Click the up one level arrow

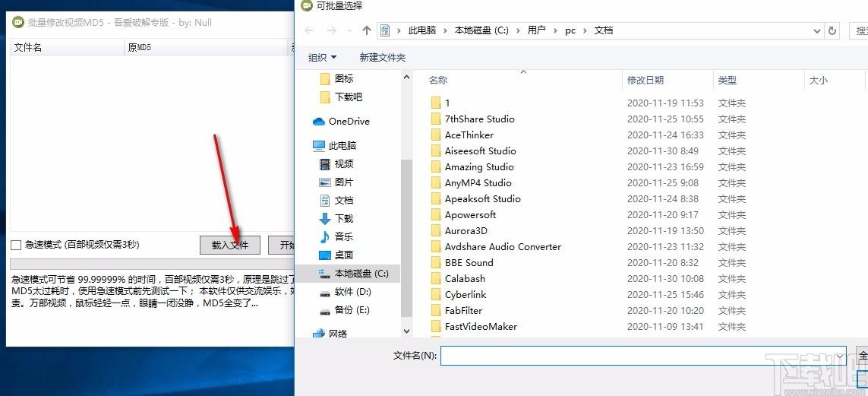367,30
